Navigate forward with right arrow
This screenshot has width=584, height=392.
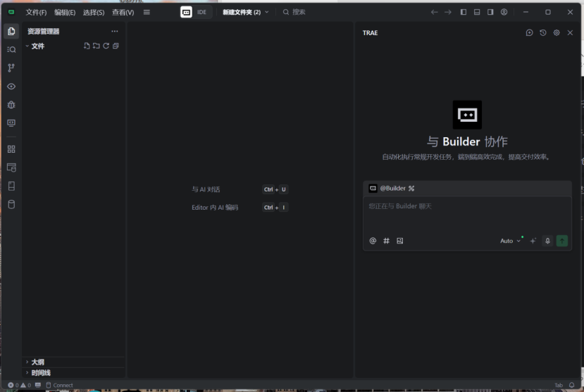448,12
